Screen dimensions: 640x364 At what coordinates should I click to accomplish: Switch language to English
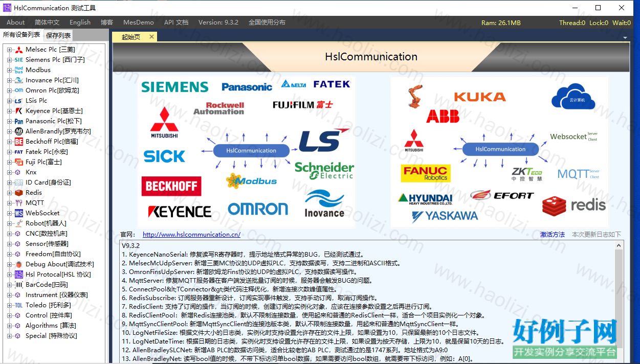tap(80, 22)
